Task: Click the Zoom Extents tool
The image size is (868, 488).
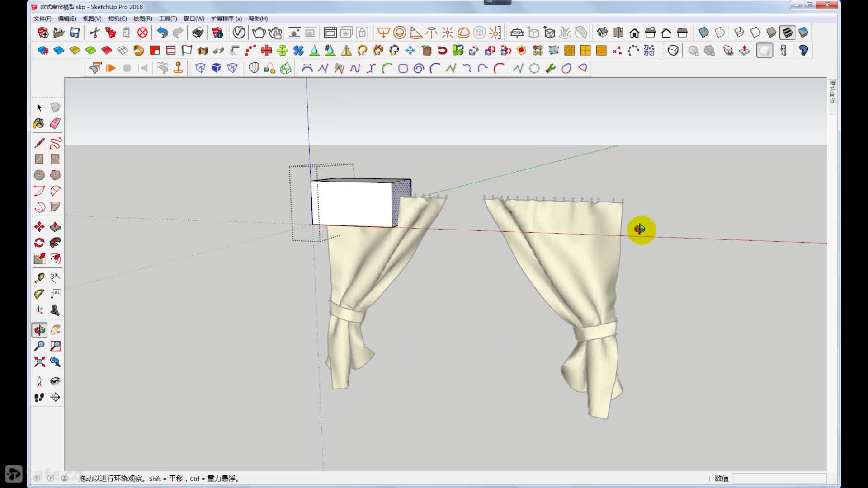Action: [39, 361]
